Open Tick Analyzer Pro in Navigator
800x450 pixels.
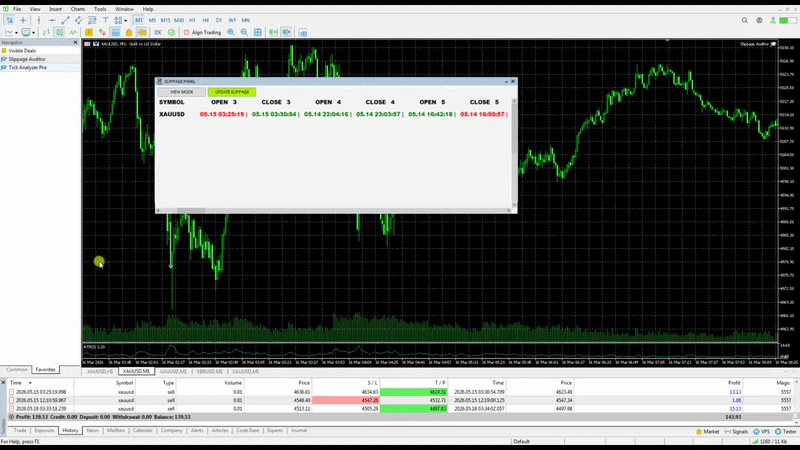pos(28,67)
